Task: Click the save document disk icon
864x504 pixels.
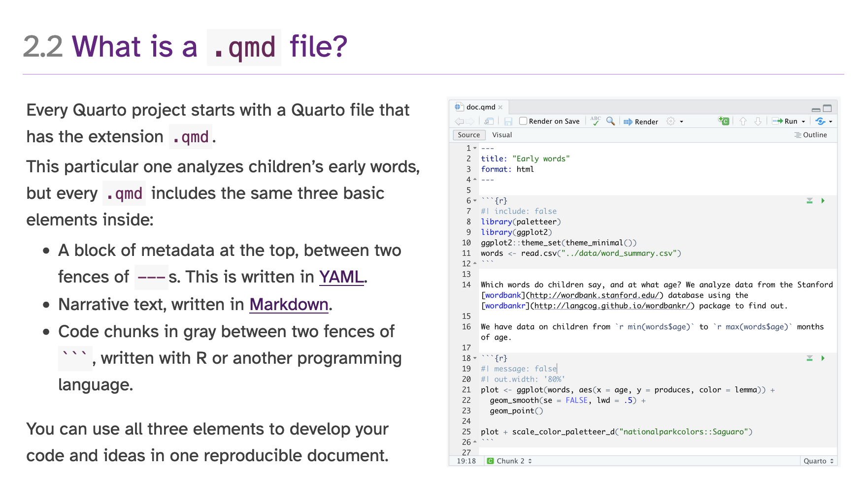Action: [x=508, y=121]
